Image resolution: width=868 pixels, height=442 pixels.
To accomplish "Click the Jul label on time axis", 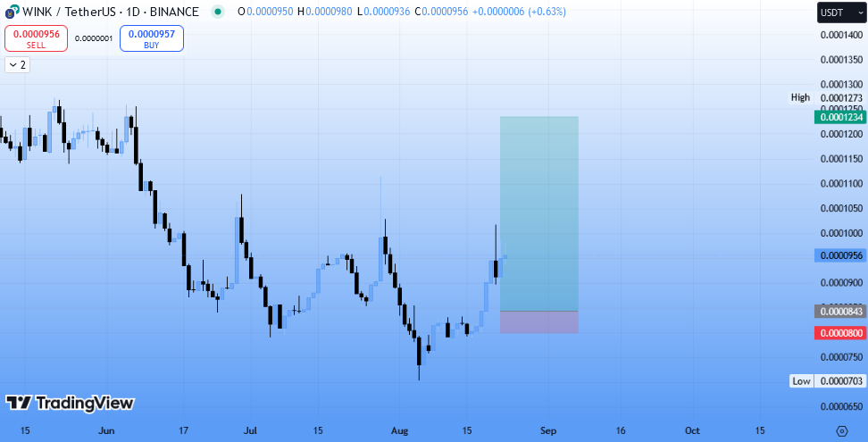I will tap(250, 430).
